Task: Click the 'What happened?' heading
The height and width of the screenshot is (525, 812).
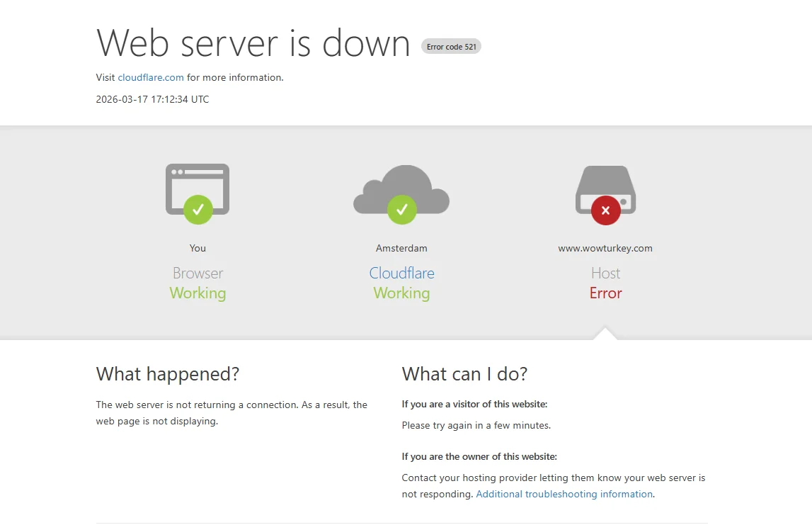Action: click(x=168, y=373)
